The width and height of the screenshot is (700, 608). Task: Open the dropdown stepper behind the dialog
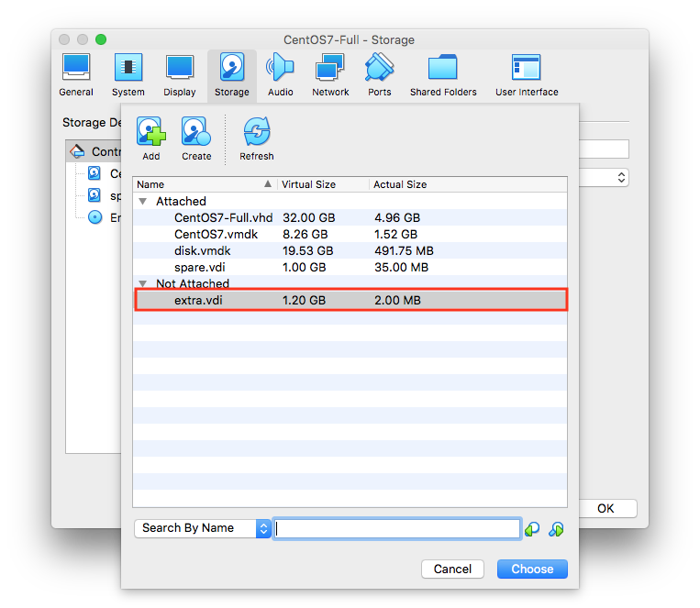click(621, 177)
